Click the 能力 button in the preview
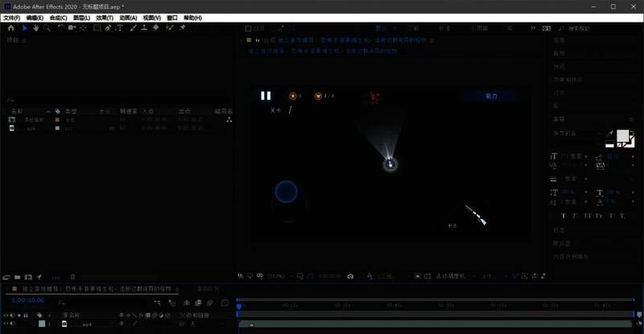Screen dimensions: 644x334 [491, 96]
